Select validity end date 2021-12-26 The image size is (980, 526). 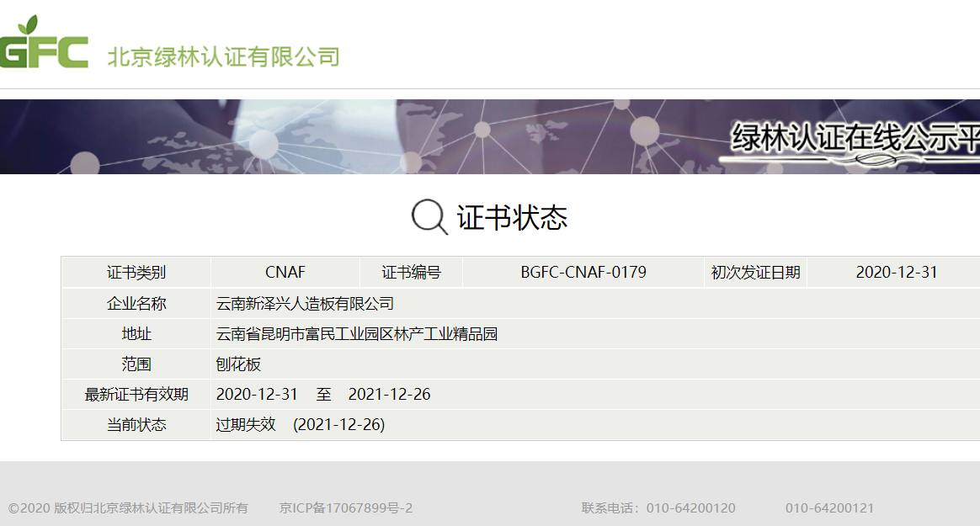point(389,394)
